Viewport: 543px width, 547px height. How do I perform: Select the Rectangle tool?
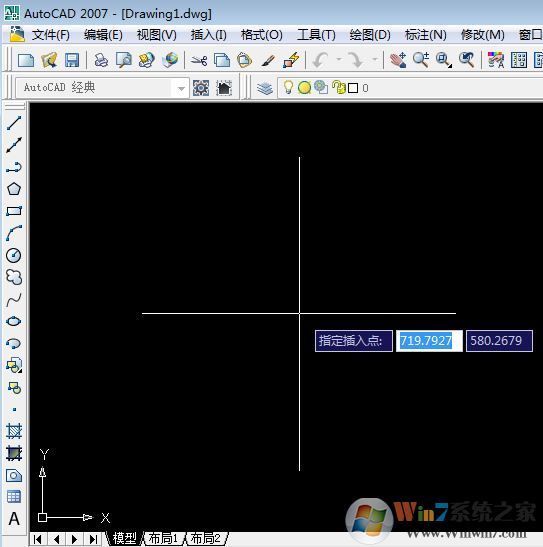[x=14, y=211]
